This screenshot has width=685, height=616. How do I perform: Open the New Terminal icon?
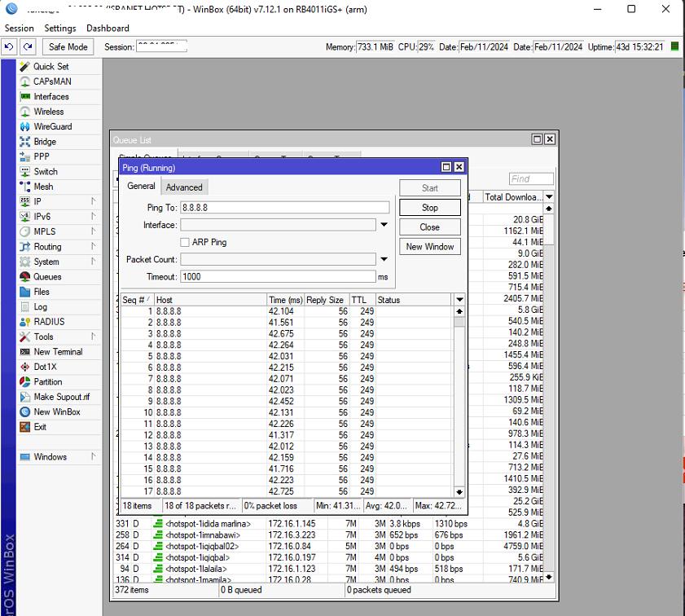(25, 352)
